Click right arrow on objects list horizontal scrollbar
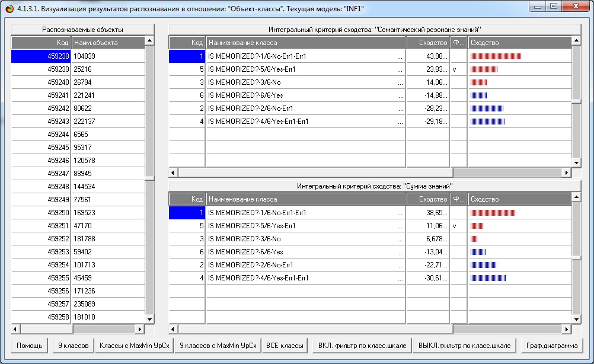 tap(140, 329)
